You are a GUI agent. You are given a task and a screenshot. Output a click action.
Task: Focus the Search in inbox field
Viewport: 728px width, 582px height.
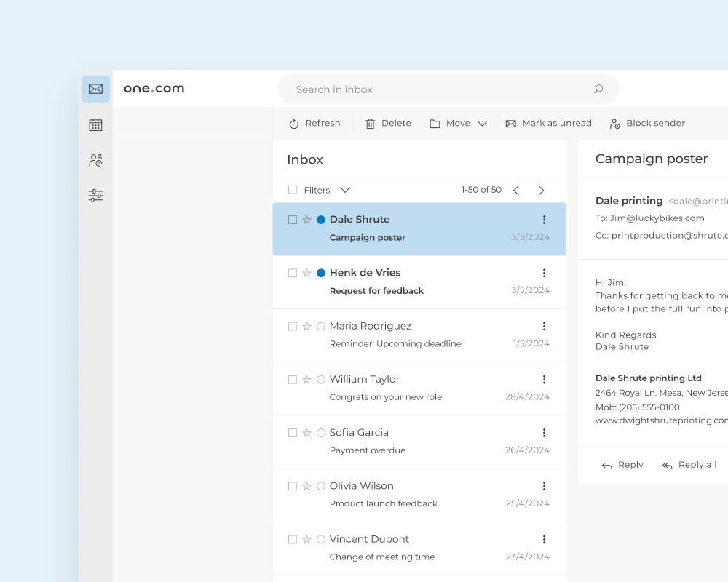tap(448, 89)
